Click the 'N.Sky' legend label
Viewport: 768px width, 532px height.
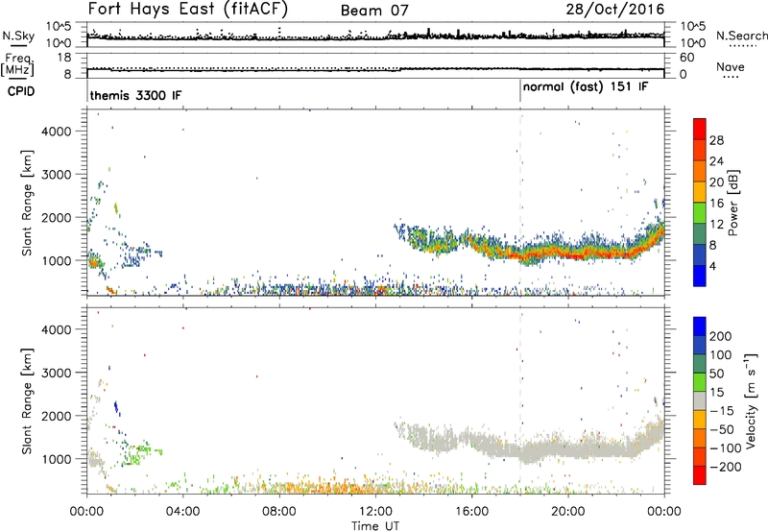[18, 36]
